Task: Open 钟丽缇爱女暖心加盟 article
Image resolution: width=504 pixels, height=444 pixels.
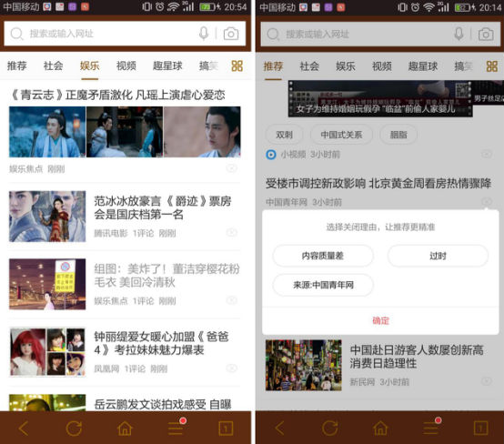Action: [161, 343]
